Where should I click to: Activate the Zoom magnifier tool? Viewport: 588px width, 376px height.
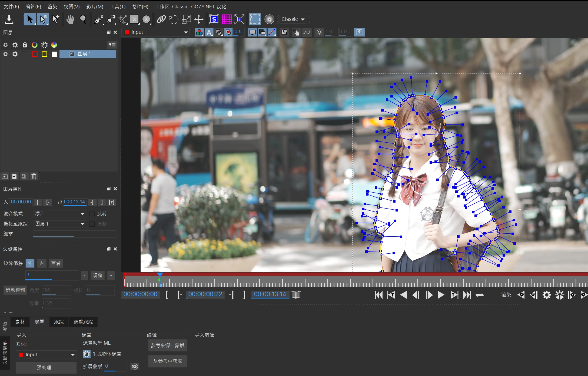point(83,19)
